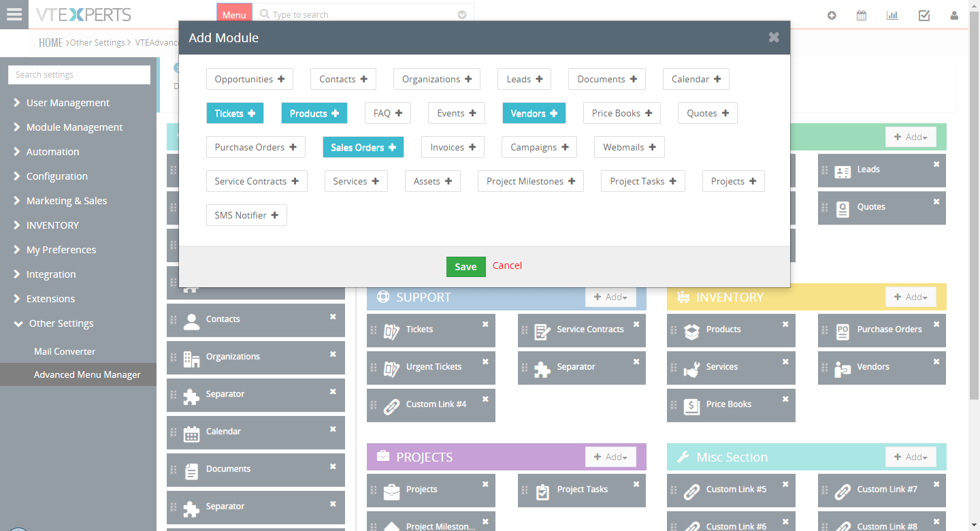Click the Custom Link #4 chain icon
The image size is (980, 531).
coord(391,404)
